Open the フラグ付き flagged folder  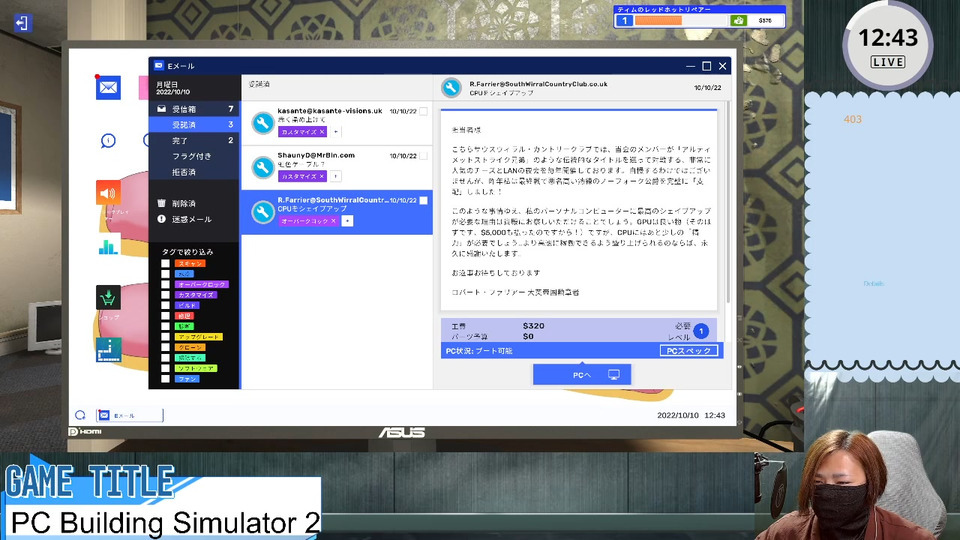tap(194, 156)
